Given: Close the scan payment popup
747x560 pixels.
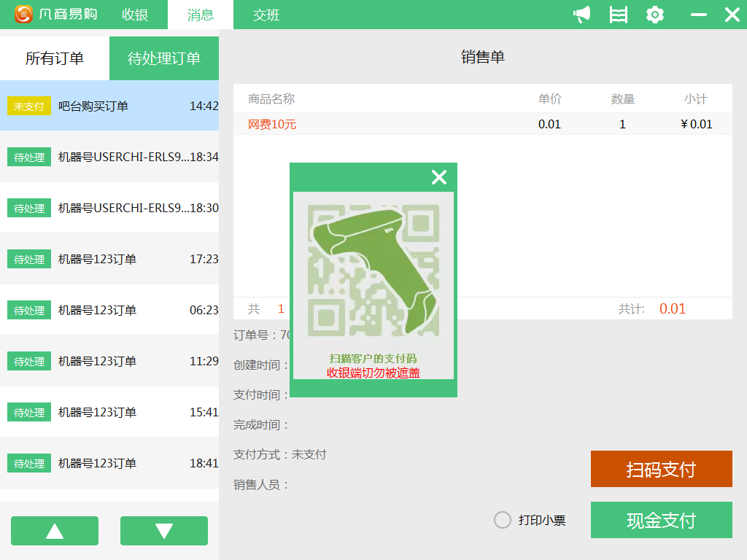Looking at the screenshot, I should coord(438,177).
